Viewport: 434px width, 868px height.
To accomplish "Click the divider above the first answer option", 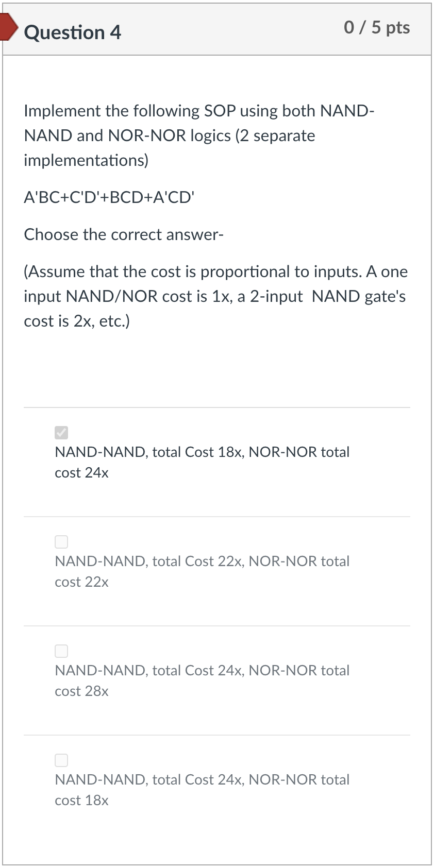I will pos(216,407).
